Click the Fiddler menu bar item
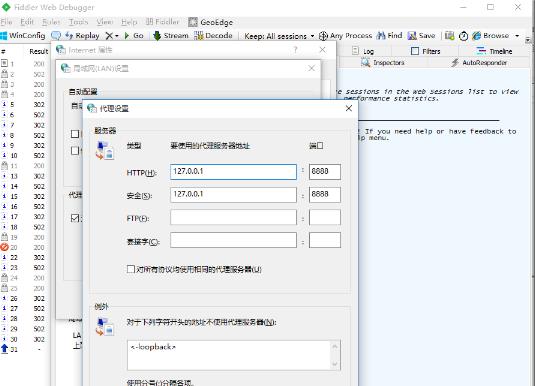Image resolution: width=535 pixels, height=386 pixels. (162, 22)
